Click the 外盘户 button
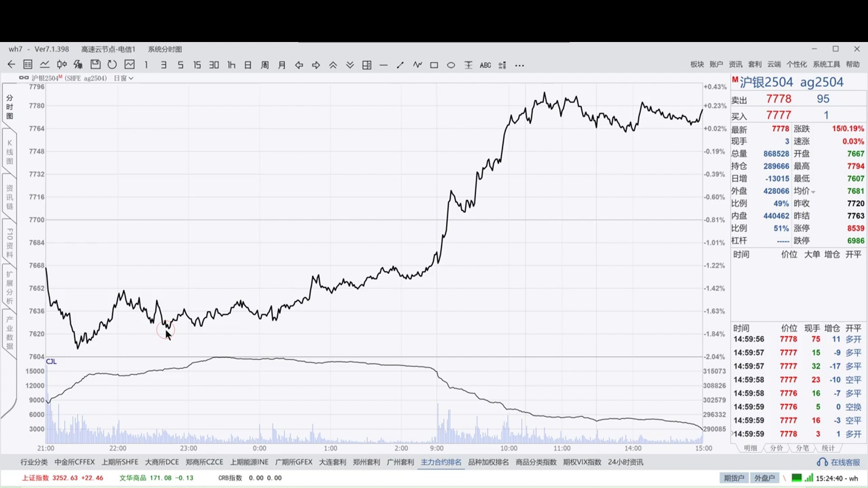Viewport: 868px width, 488px height. tap(764, 478)
